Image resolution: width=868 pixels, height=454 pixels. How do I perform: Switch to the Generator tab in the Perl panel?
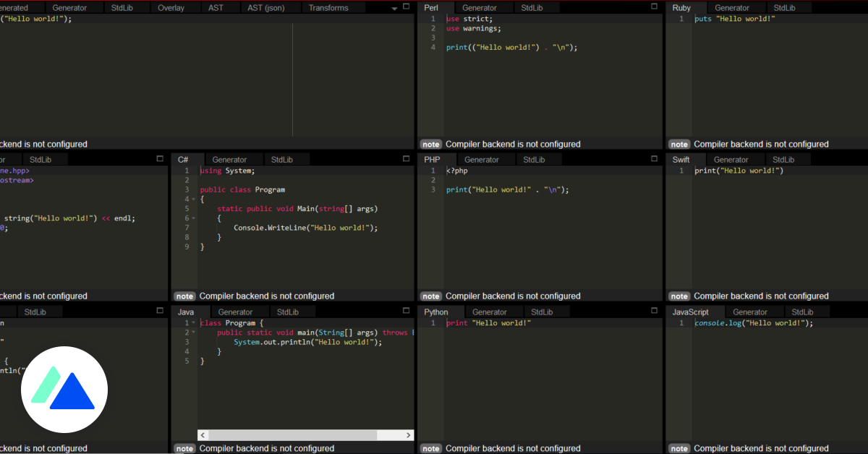point(482,7)
